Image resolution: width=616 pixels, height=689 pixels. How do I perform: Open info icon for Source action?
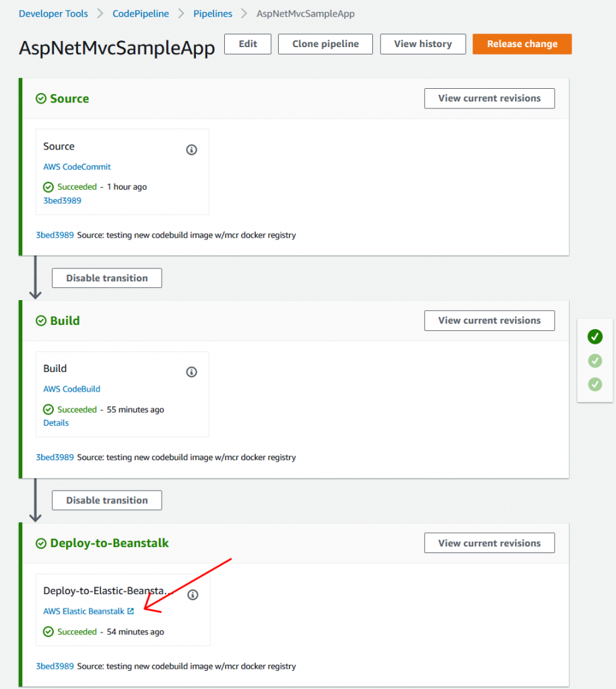coord(191,150)
